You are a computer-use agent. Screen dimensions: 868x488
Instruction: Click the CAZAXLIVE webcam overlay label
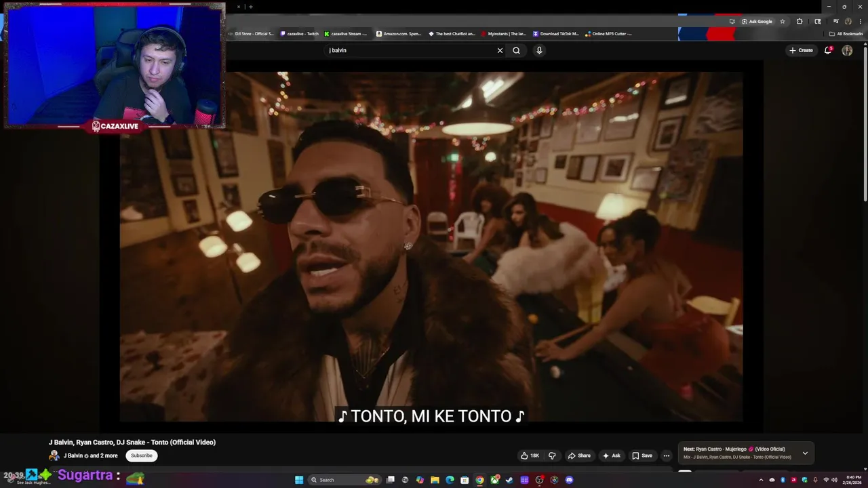[115, 126]
